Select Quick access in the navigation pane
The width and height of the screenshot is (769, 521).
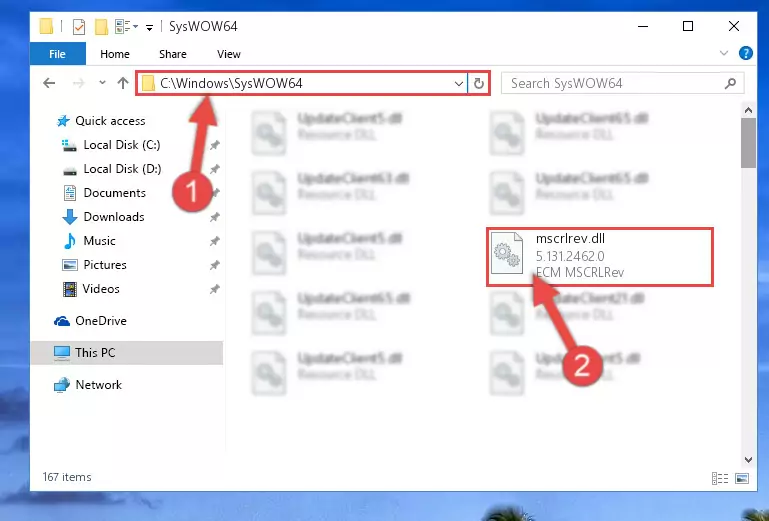(101, 121)
